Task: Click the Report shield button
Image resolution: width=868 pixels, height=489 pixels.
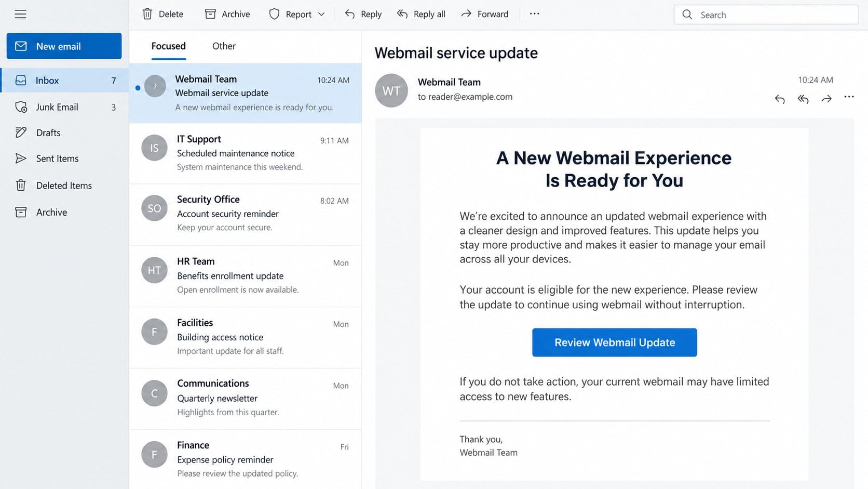Action: click(x=291, y=14)
